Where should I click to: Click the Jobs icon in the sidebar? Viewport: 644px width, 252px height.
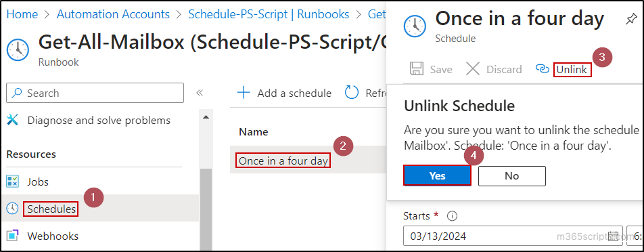(13, 182)
